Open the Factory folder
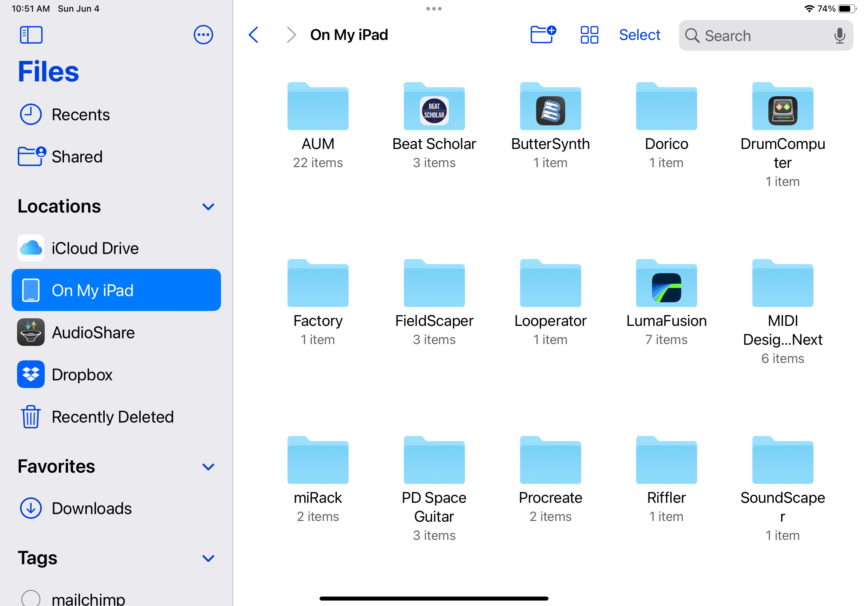868x606 pixels. click(x=318, y=283)
